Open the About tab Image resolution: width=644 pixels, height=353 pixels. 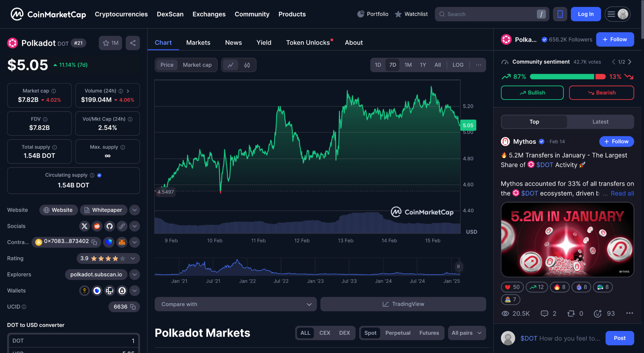click(x=354, y=43)
